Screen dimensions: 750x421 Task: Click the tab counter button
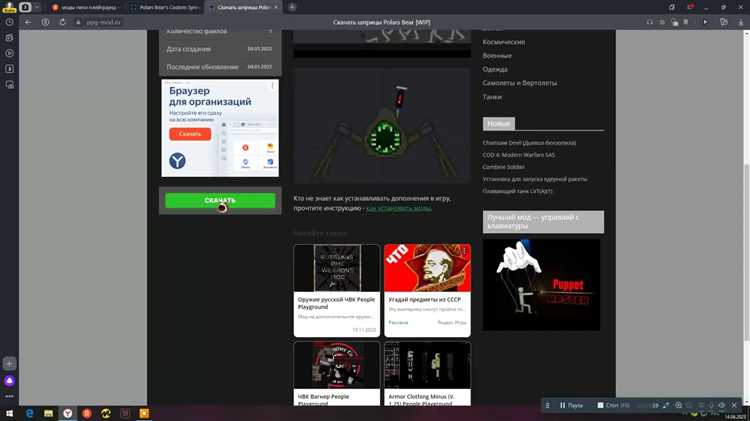pos(25,7)
